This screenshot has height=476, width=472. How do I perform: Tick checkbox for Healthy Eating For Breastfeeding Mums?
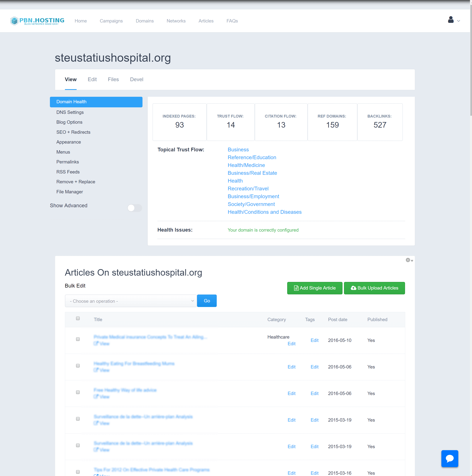tap(78, 366)
